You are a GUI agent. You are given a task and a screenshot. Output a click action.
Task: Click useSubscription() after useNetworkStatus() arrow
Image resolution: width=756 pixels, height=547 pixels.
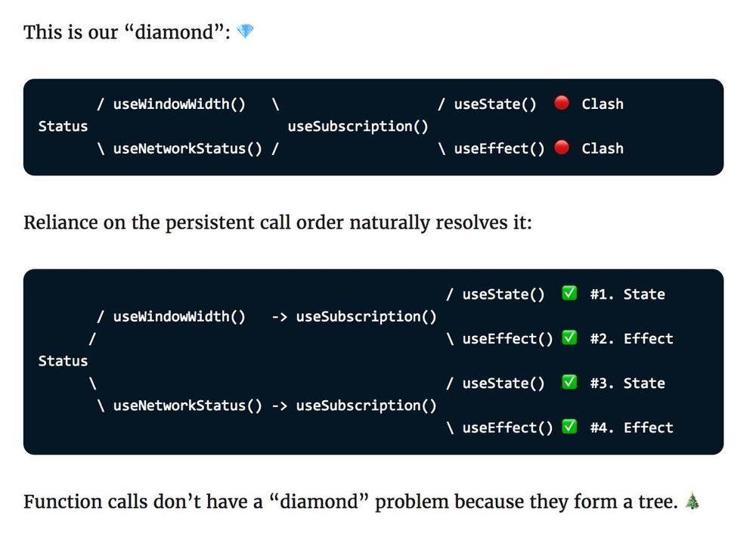(x=366, y=406)
